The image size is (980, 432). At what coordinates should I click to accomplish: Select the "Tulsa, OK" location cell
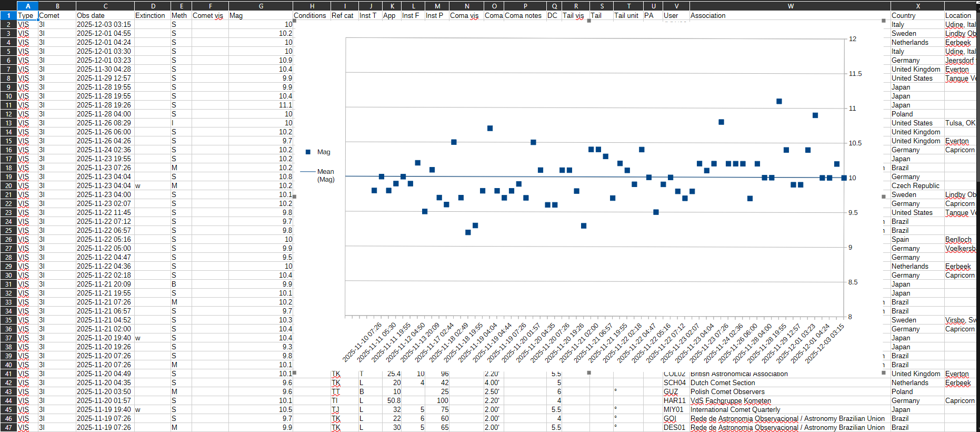[961, 123]
